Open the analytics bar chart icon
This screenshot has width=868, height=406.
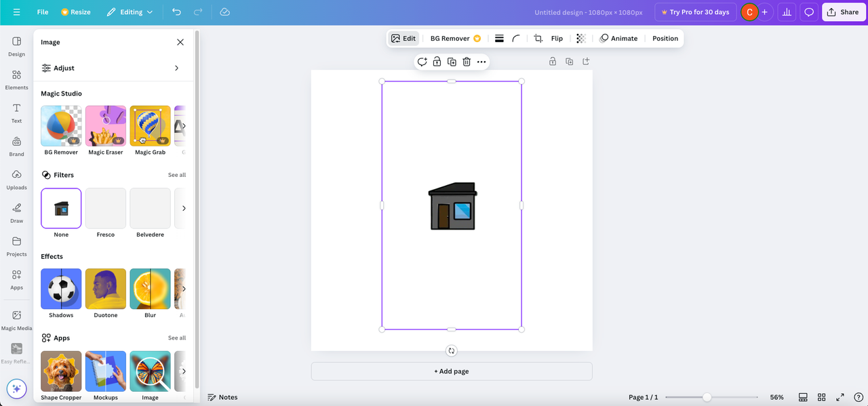tap(787, 12)
